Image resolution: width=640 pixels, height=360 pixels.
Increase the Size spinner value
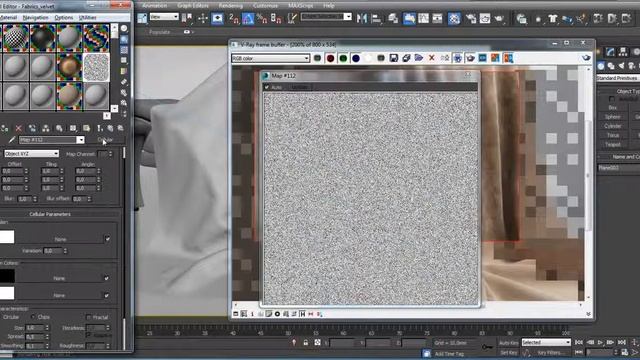pyautogui.click(x=47, y=326)
